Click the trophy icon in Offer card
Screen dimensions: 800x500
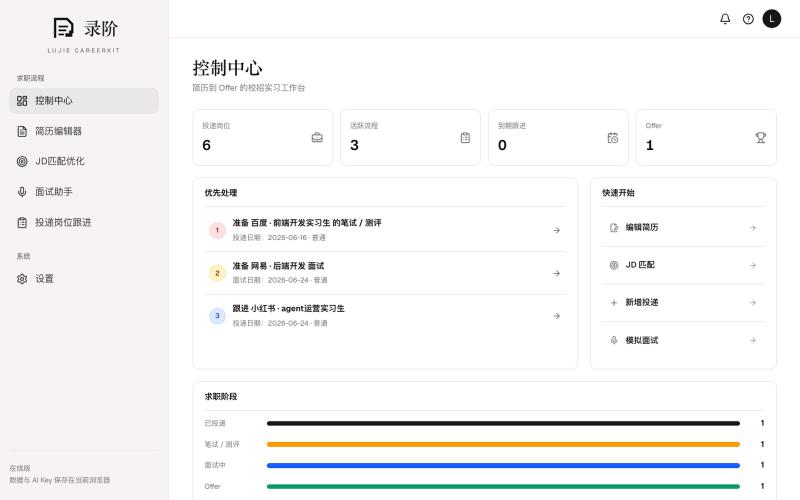761,137
